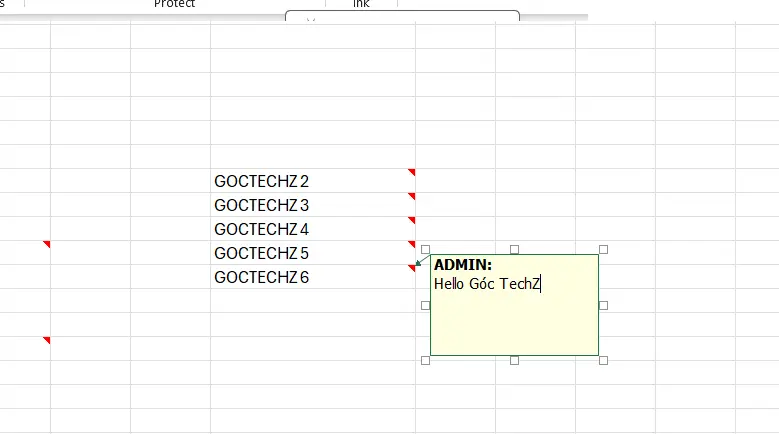Screen dimensions: 779x434
Task: Click the Protect group label in the ribbon
Action: point(174,4)
